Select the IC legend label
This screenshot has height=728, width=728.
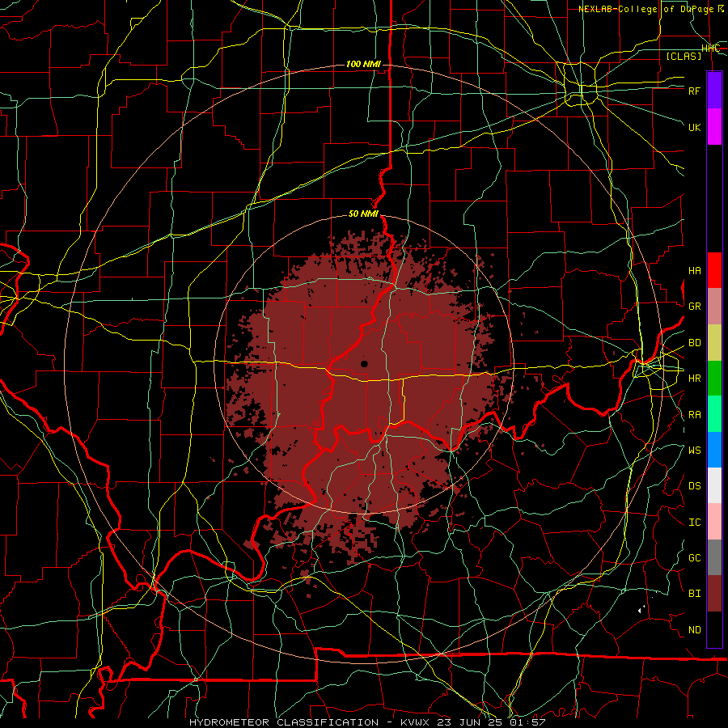[695, 523]
